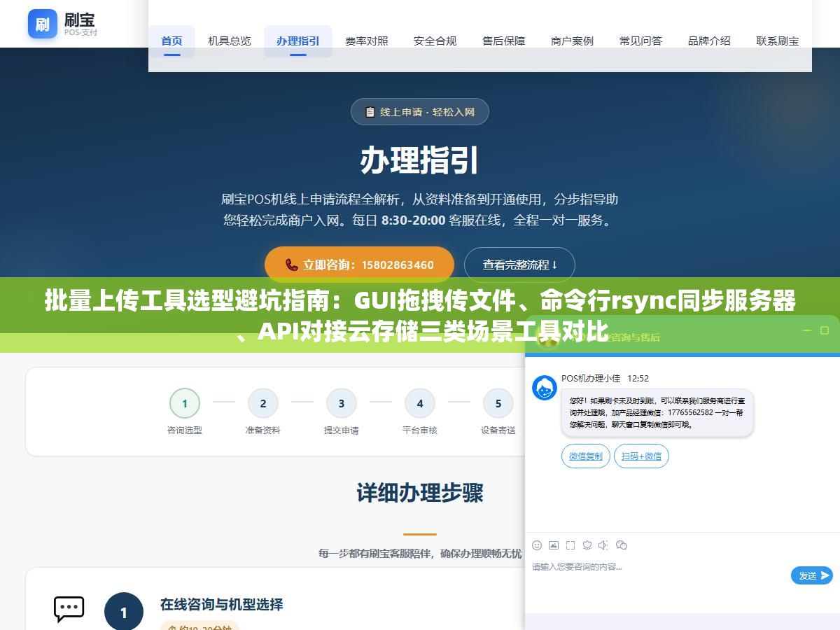This screenshot has height=630, width=840.
Task: Click the 详细办理步骤 heading
Action: click(x=420, y=493)
